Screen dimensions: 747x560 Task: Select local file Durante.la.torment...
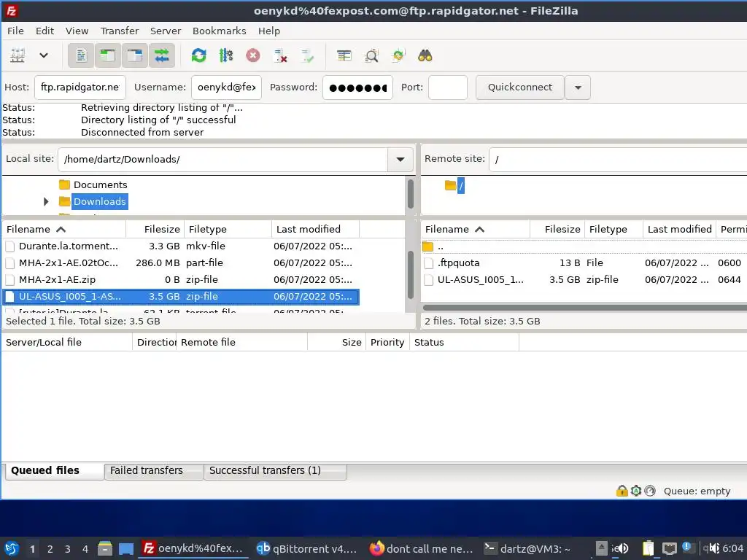click(x=181, y=246)
